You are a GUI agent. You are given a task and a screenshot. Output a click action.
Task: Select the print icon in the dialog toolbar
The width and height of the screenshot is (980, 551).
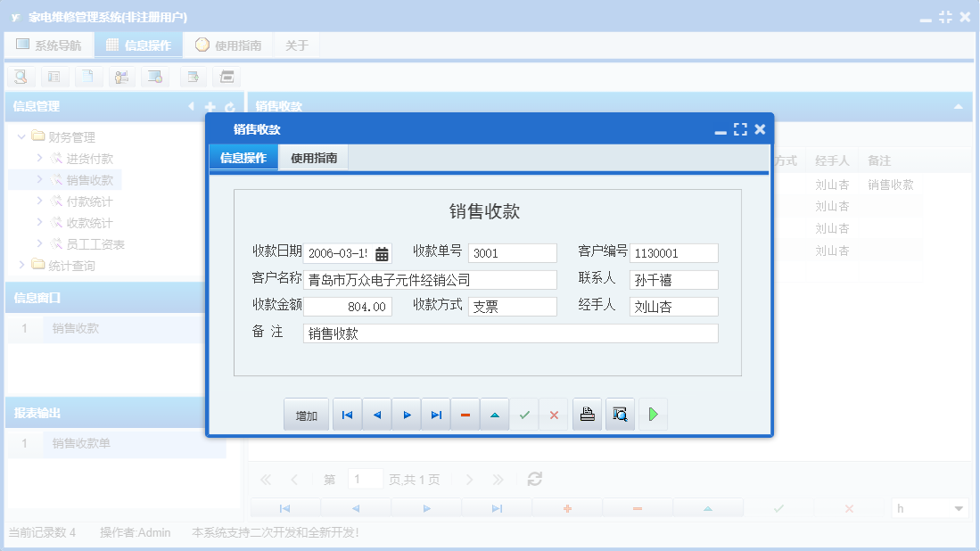[x=587, y=414]
